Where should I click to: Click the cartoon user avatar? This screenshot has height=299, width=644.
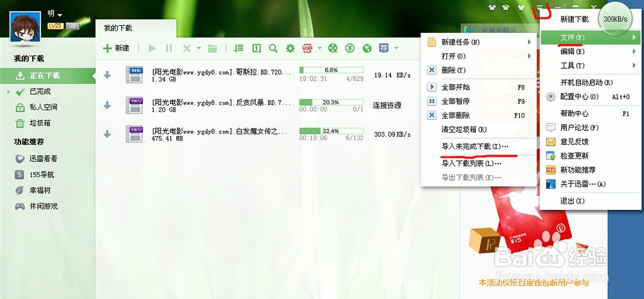click(x=25, y=26)
